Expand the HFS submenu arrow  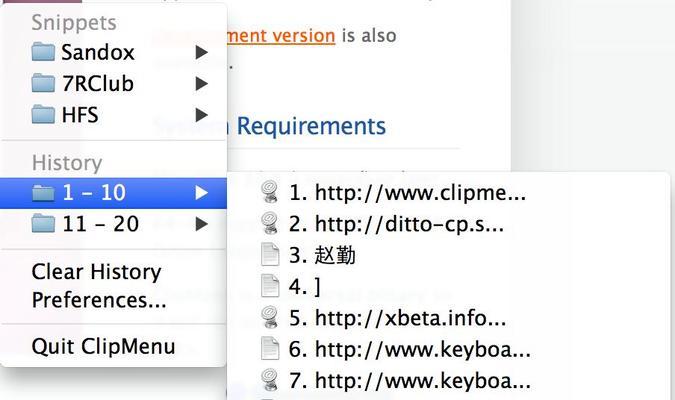pos(201,115)
